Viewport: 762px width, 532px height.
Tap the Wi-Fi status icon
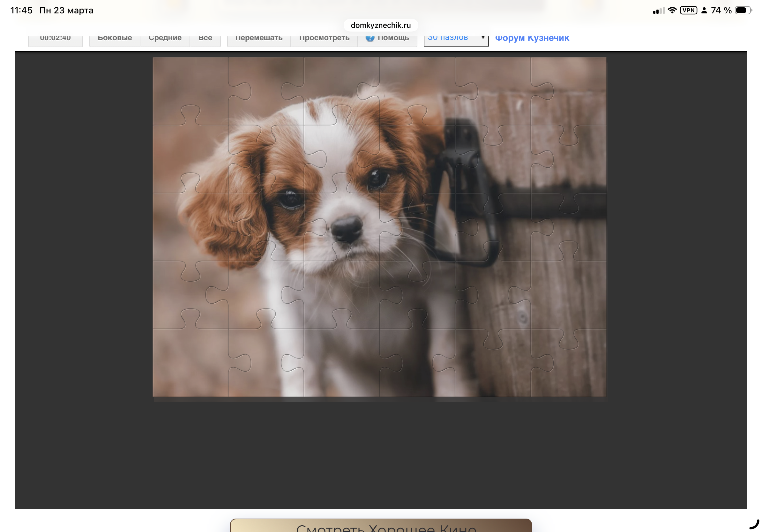(672, 10)
